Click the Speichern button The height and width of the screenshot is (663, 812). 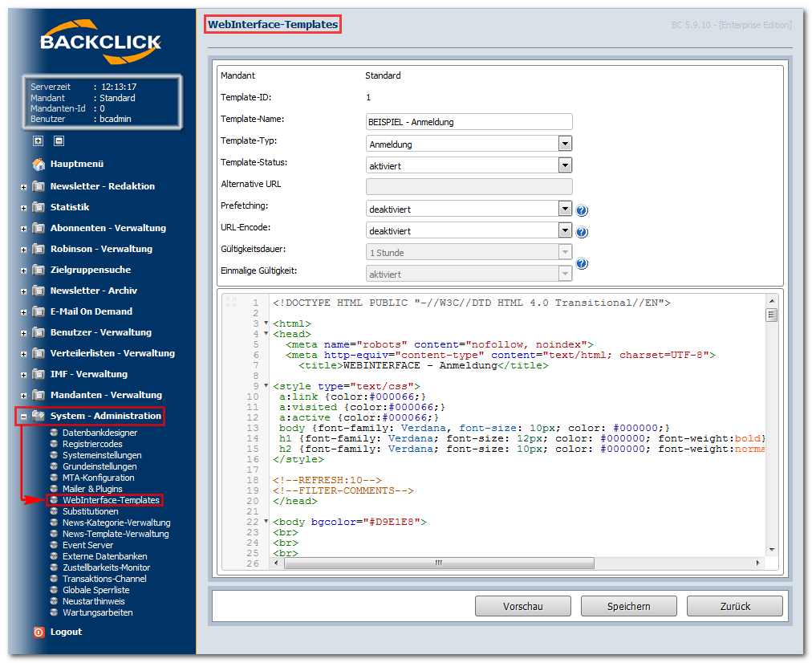629,606
